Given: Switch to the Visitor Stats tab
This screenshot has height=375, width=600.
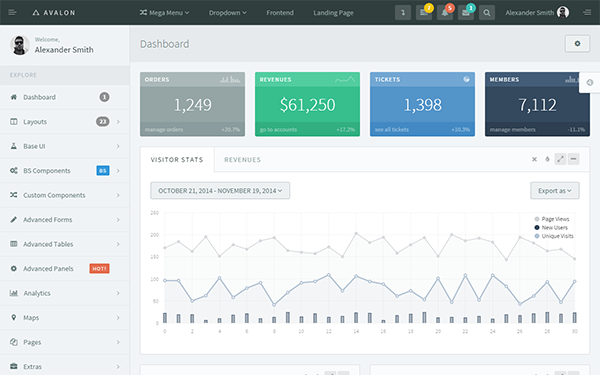Looking at the screenshot, I should point(177,160).
